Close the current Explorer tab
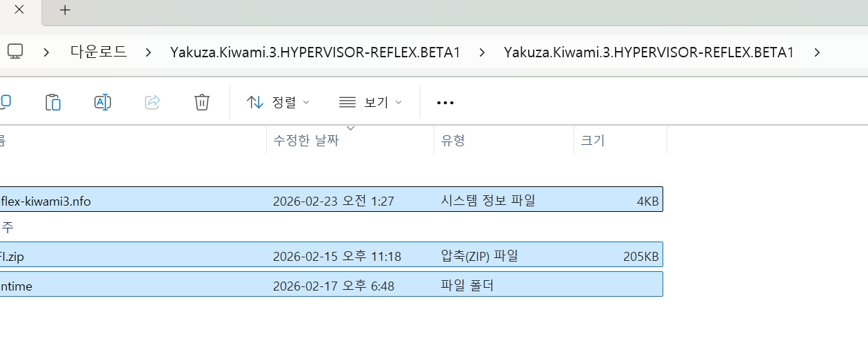This screenshot has width=868, height=363. (x=19, y=10)
